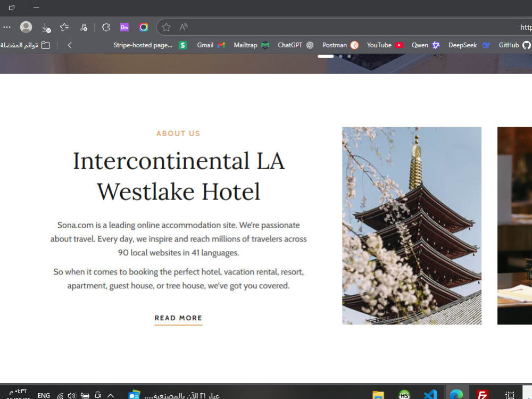
Task: Open Edge settings and more menu
Action: [x=7, y=27]
